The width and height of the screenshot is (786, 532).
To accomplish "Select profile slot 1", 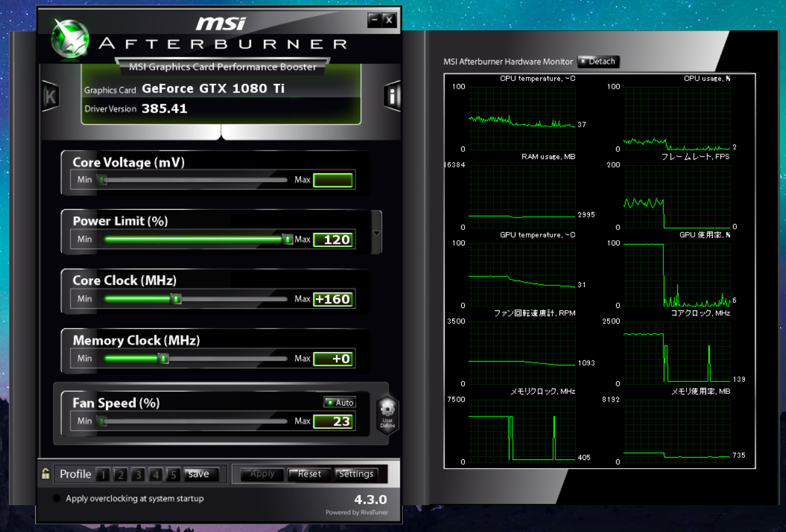I will (102, 475).
